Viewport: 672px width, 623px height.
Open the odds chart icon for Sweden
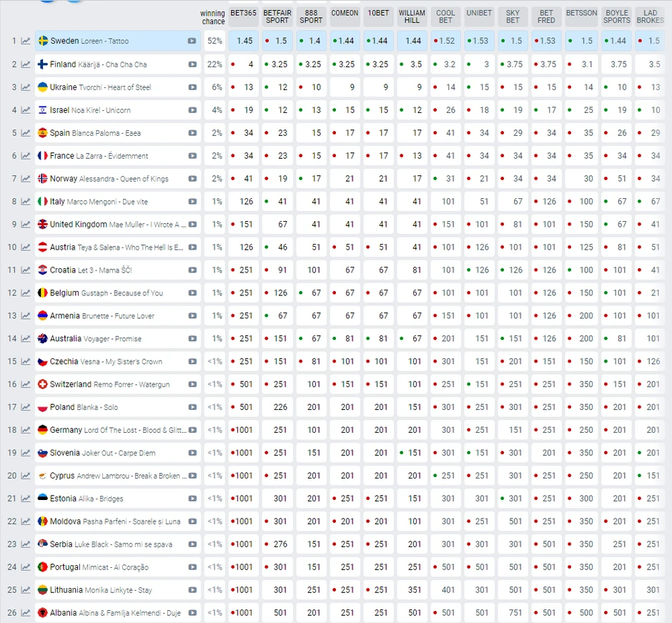click(26, 41)
